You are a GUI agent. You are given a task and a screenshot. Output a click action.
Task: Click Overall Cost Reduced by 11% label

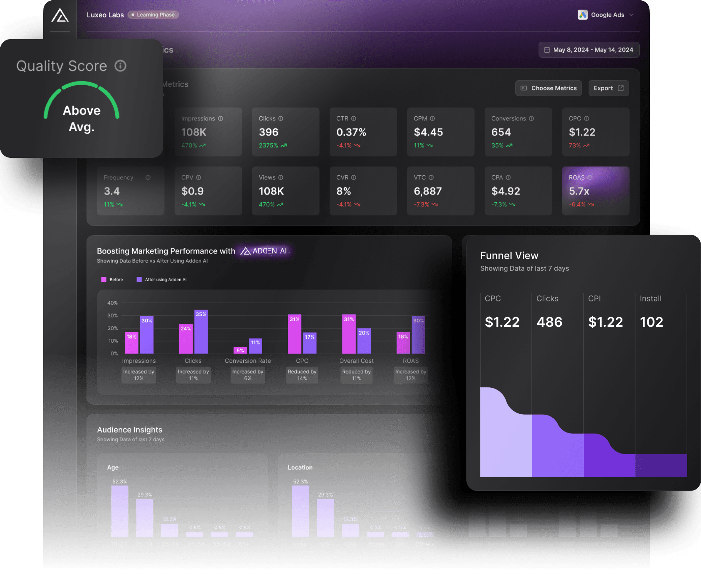pos(356,375)
